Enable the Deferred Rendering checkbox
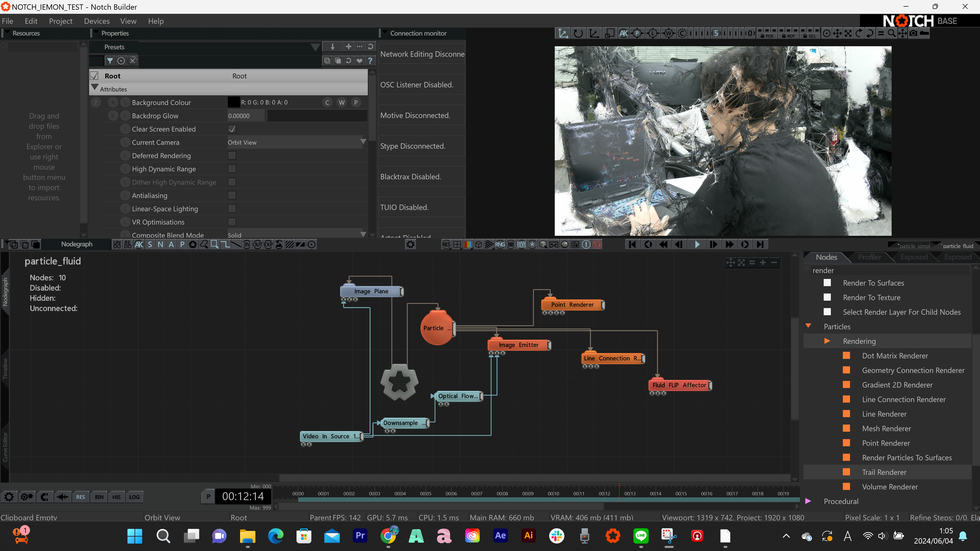 pyautogui.click(x=232, y=156)
